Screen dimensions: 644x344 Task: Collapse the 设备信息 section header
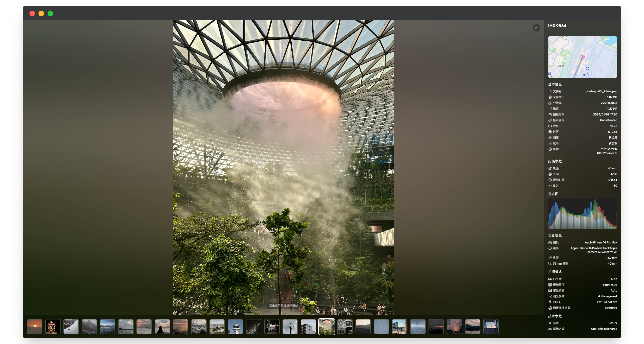(x=554, y=235)
